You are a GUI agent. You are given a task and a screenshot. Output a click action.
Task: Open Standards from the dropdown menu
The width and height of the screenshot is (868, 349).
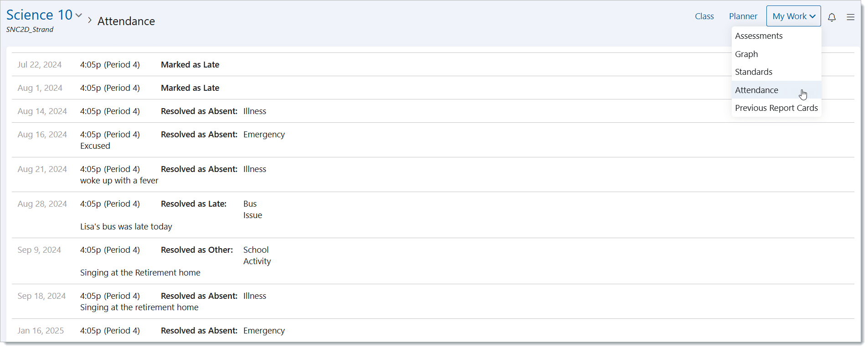point(754,72)
